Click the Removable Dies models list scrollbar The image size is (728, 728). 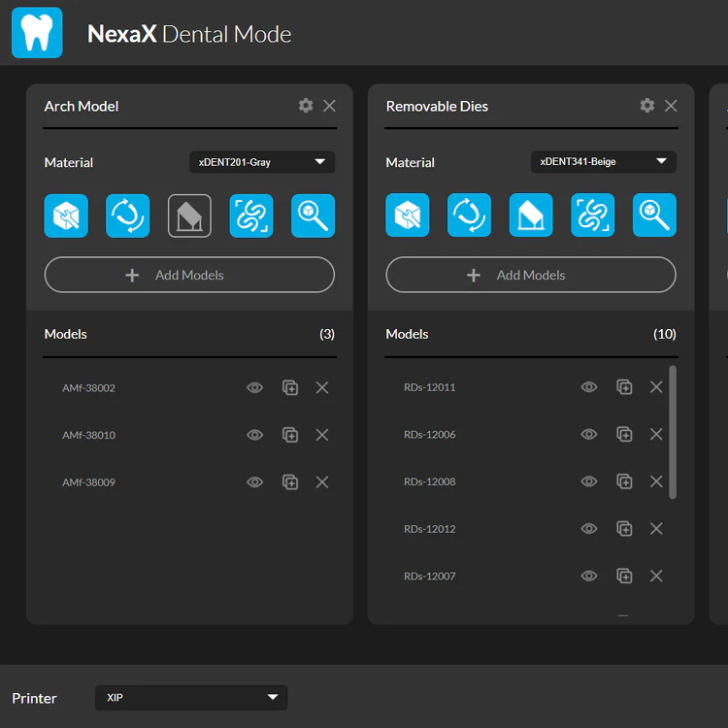pos(674,432)
